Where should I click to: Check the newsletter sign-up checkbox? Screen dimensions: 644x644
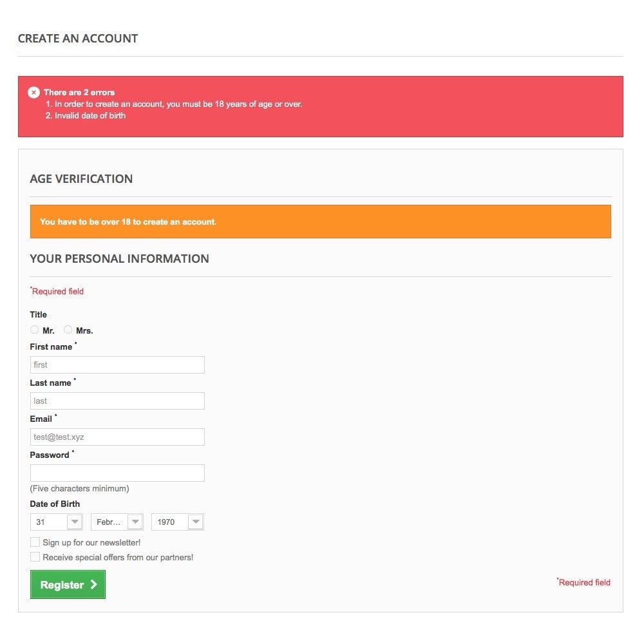click(35, 542)
